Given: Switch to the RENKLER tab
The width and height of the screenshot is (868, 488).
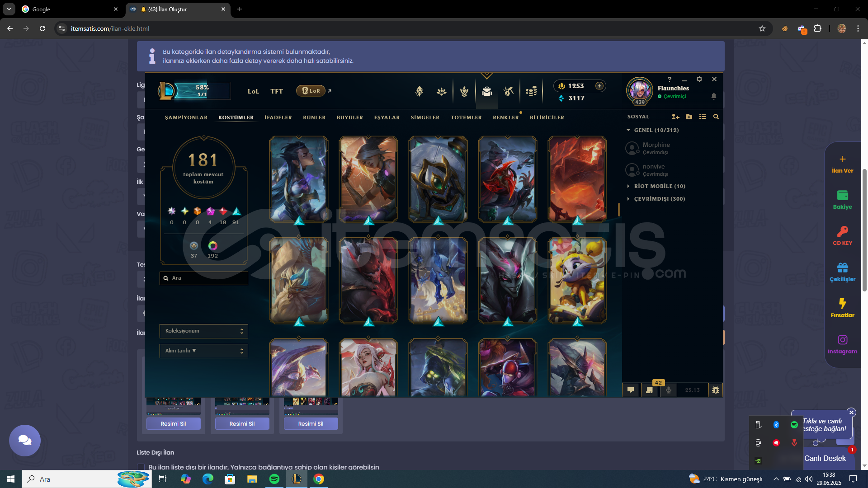Looking at the screenshot, I should (506, 117).
